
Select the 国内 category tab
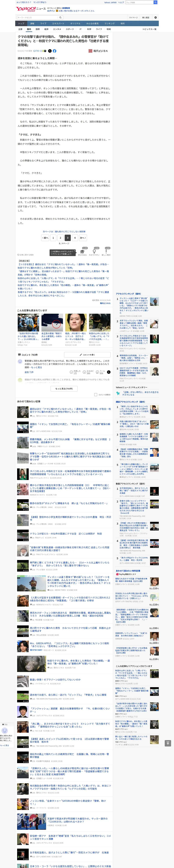coord(29,29)
